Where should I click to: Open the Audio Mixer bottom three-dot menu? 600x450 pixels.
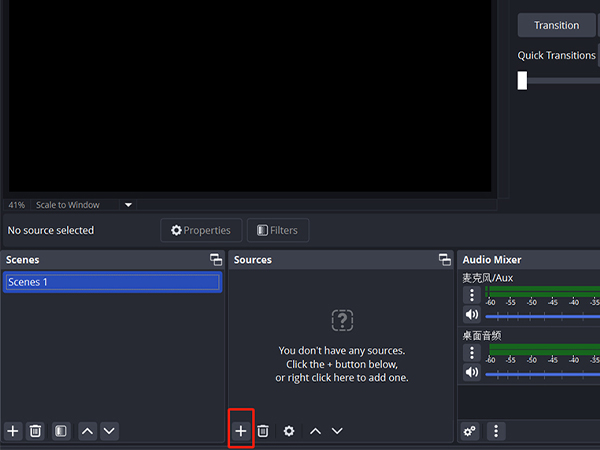point(496,431)
